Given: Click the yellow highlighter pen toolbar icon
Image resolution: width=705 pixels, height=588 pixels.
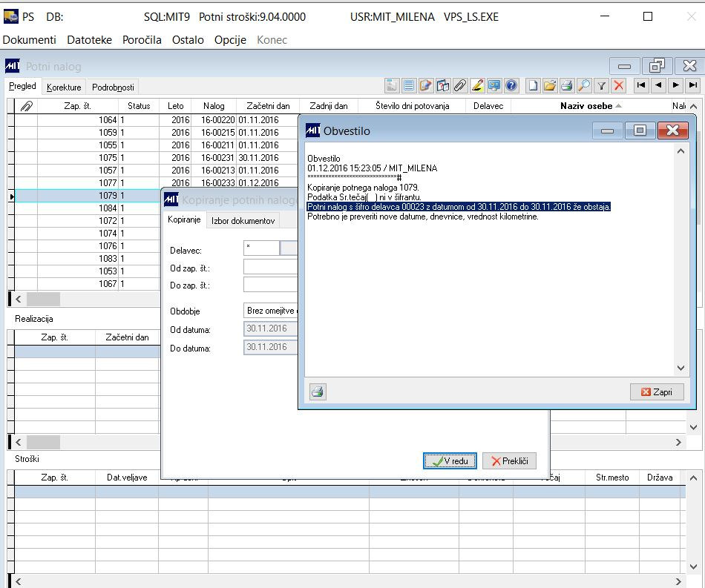Looking at the screenshot, I should [x=477, y=85].
